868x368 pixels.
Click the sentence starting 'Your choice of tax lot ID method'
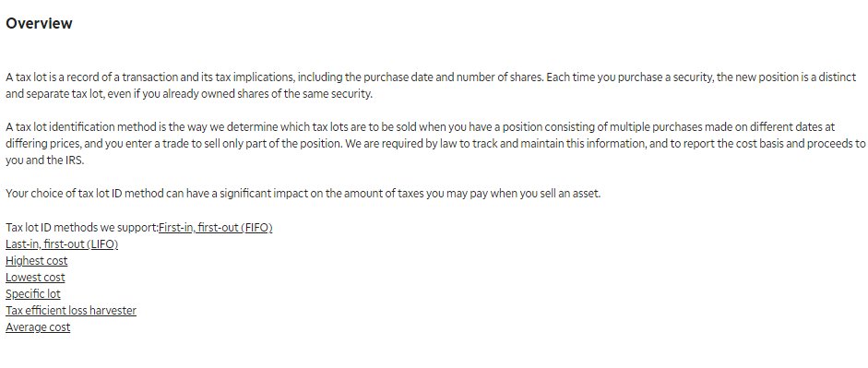click(x=303, y=195)
